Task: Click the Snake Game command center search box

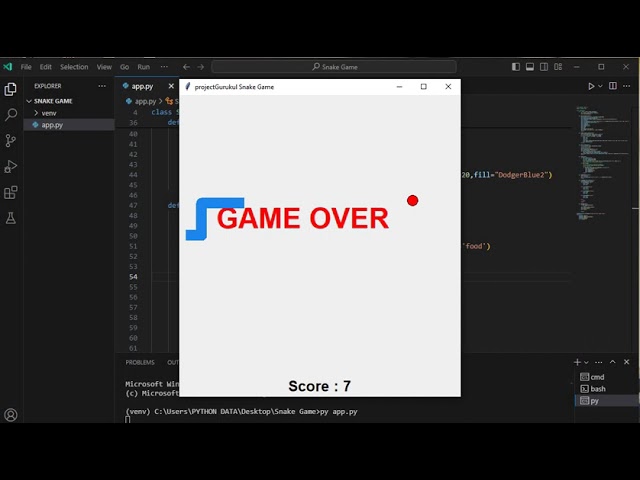Action: click(334, 67)
